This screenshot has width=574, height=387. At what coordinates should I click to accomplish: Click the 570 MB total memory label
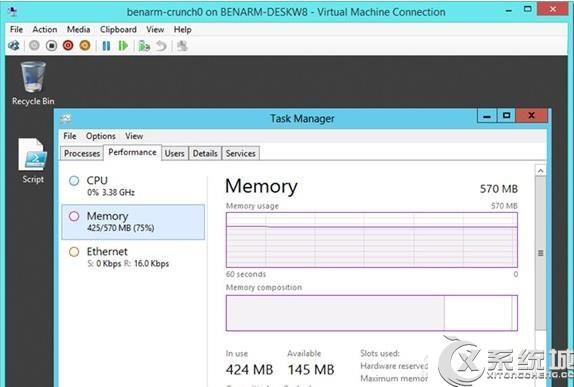(x=499, y=189)
